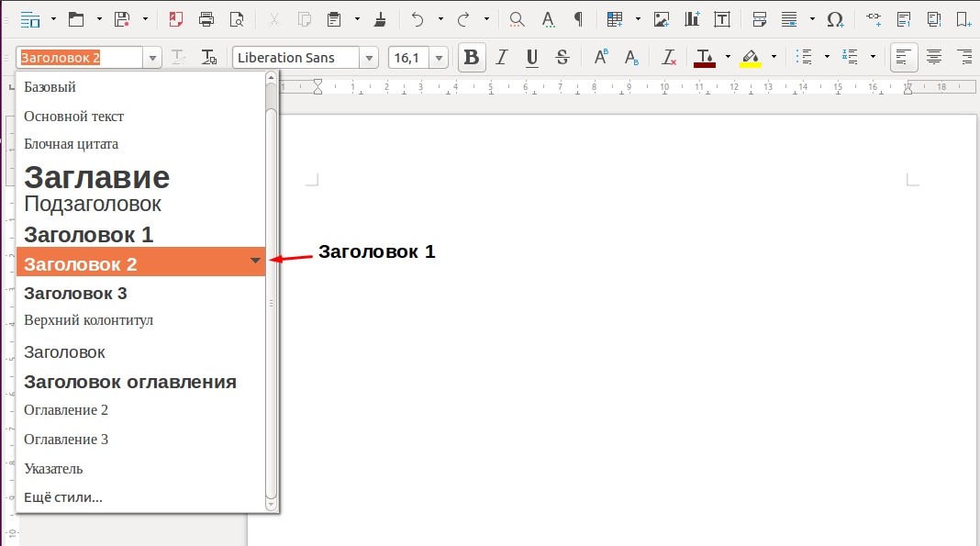Image resolution: width=980 pixels, height=546 pixels.
Task: Expand the paragraph style dropdown arrow
Action: coord(152,58)
